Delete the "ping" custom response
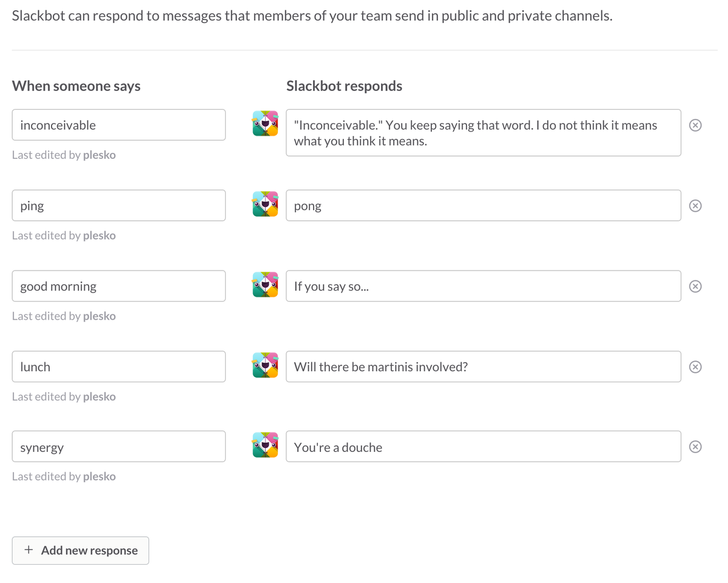Viewport: 728px width, 583px height. coord(695,205)
